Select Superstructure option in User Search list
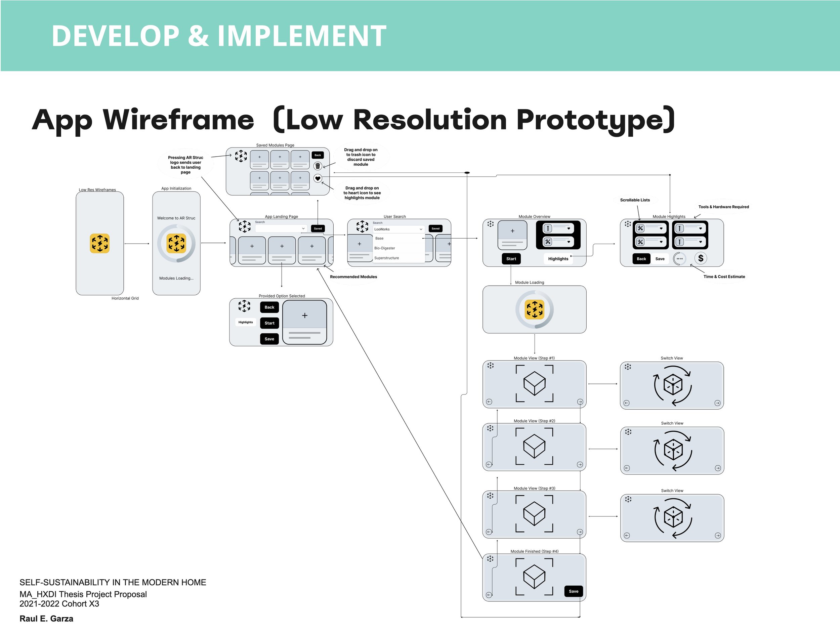The width and height of the screenshot is (840, 630). coord(398,258)
